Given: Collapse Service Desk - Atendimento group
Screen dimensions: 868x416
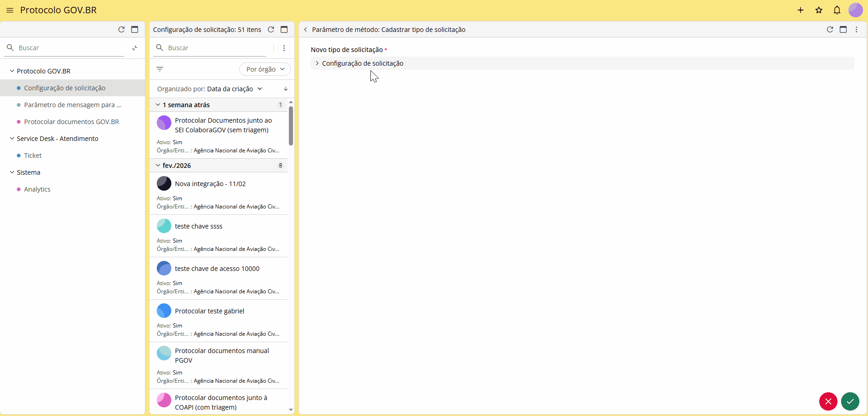Looking at the screenshot, I should (x=12, y=139).
